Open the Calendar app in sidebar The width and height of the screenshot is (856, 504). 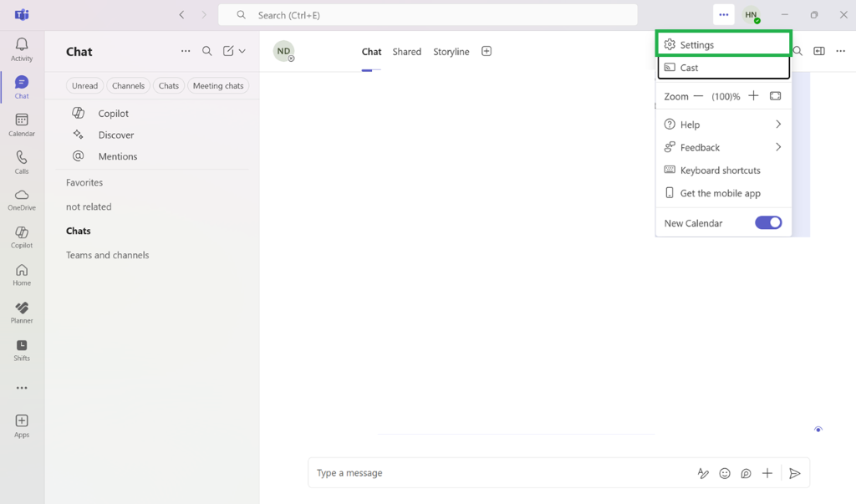pyautogui.click(x=22, y=125)
